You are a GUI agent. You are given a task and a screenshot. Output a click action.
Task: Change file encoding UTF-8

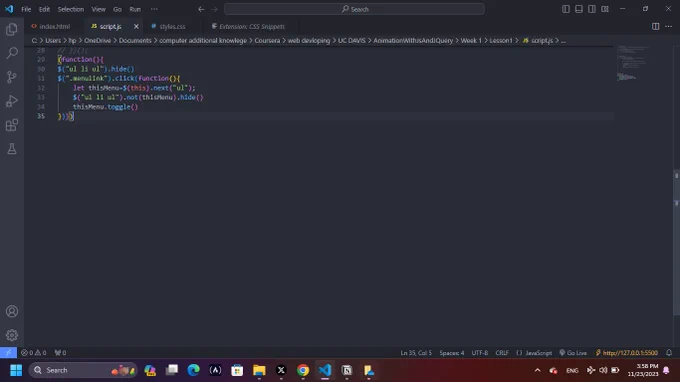pos(480,353)
